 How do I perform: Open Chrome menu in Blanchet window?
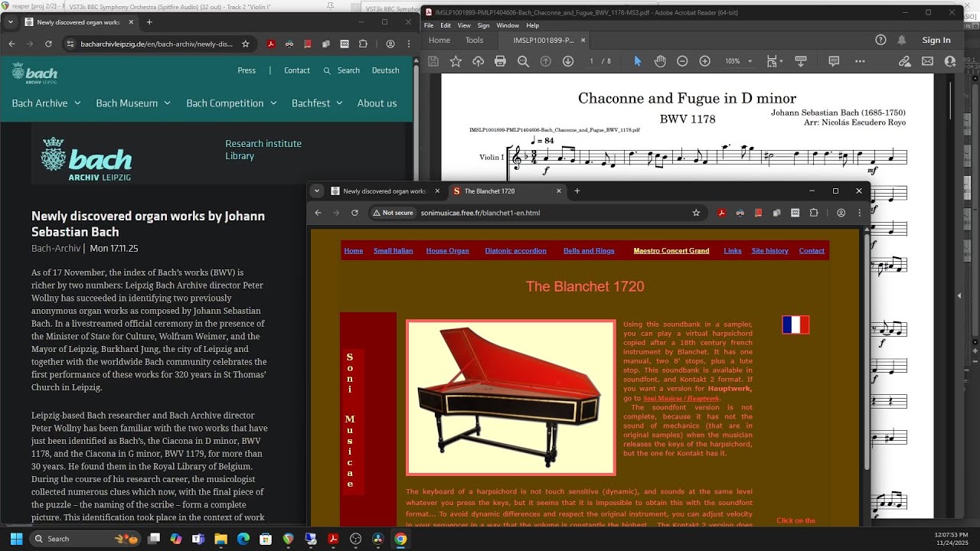click(x=860, y=213)
